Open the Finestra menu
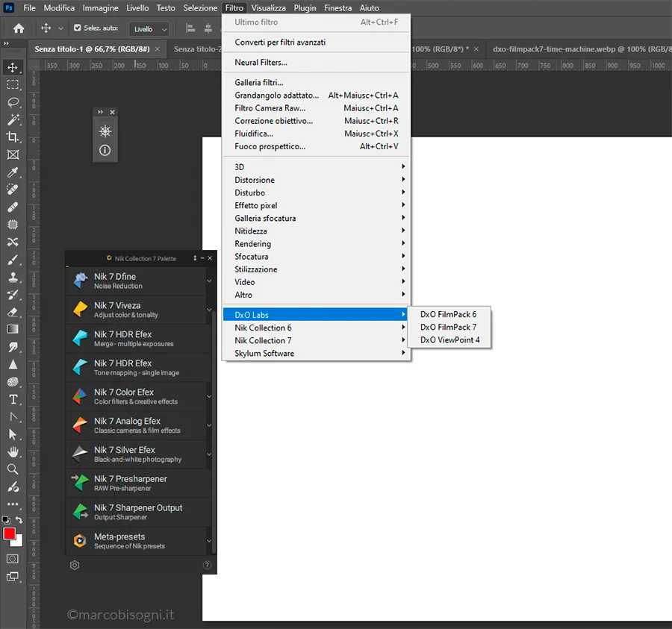672x629 pixels. point(337,7)
